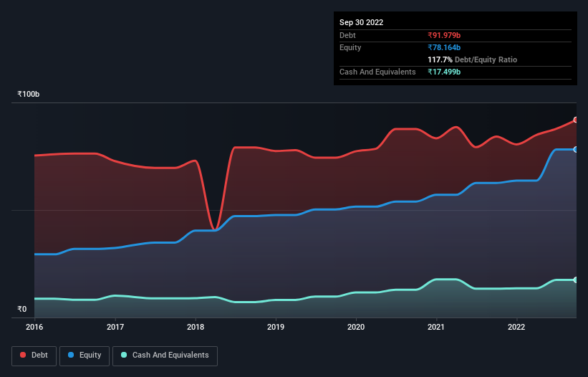This screenshot has width=588, height=377.
Task: Click the red Debt end-point marker
Action: (x=576, y=120)
